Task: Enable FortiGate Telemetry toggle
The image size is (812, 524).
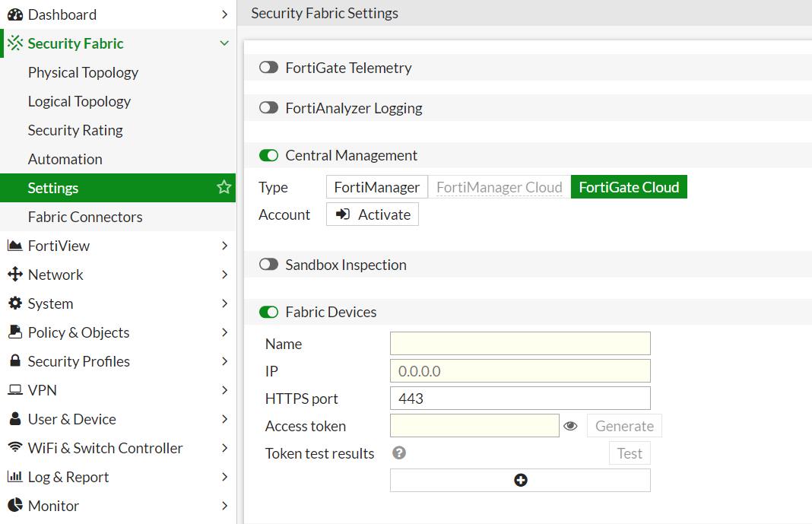Action: pyautogui.click(x=269, y=68)
